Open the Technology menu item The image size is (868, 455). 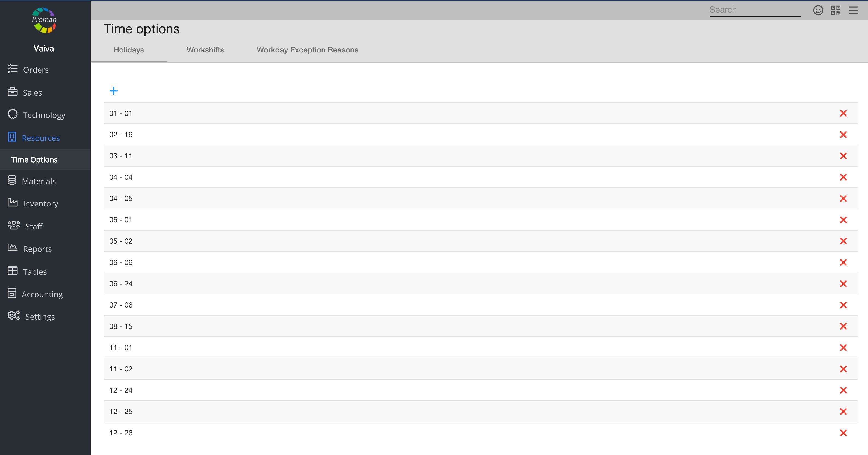click(x=44, y=115)
